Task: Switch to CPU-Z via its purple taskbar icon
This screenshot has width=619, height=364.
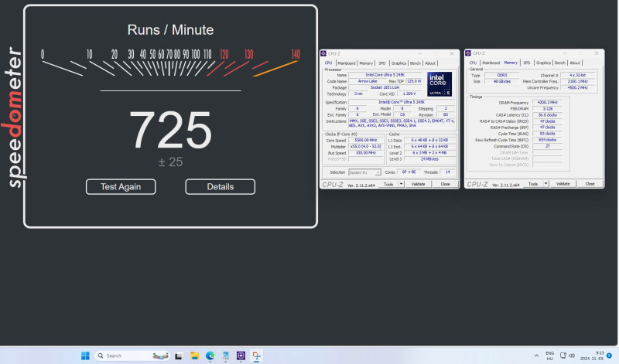Action: click(241, 355)
